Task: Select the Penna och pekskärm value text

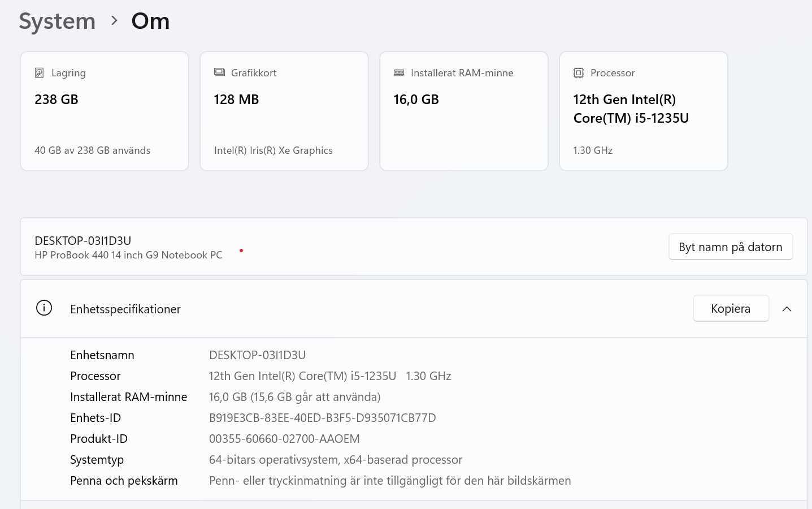Action: (x=390, y=481)
